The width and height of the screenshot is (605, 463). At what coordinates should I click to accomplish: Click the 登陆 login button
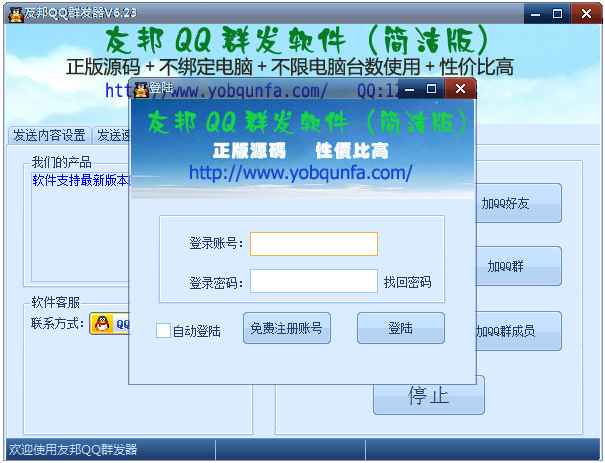click(401, 328)
